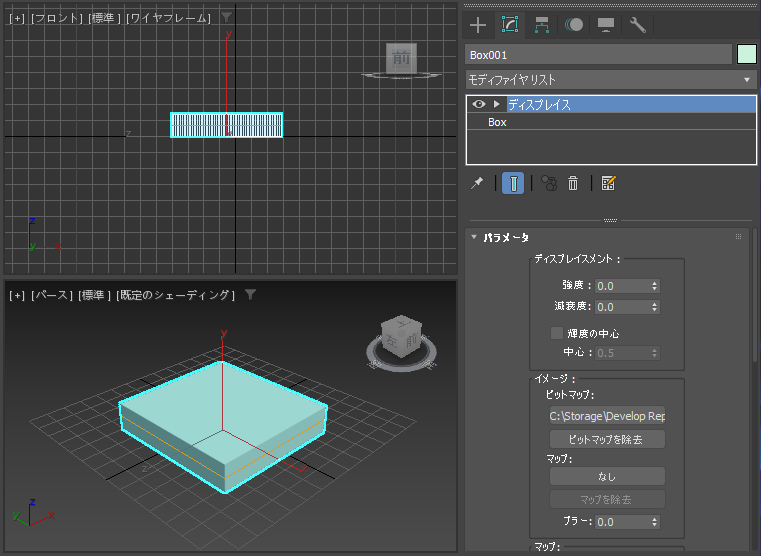Click the 減衰度 value field
Viewport: 761px width, 556px height.
[622, 307]
